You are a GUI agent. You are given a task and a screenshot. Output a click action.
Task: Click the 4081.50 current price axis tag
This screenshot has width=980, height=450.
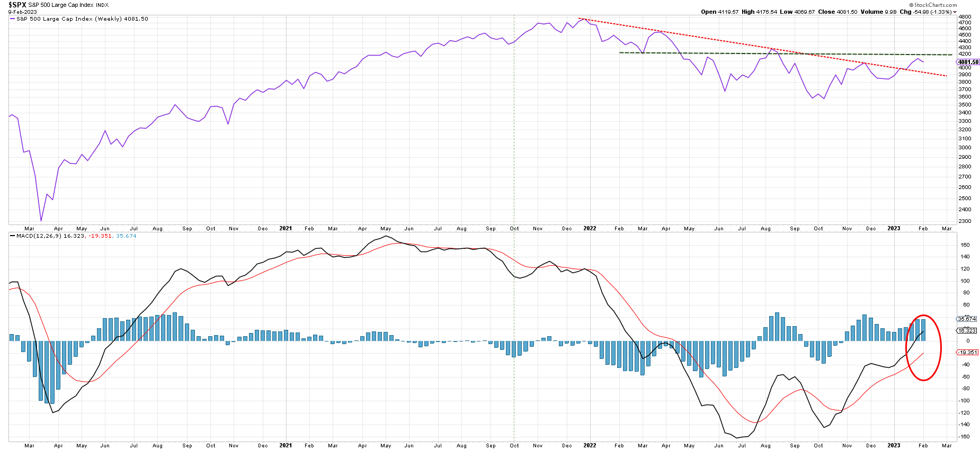click(x=968, y=62)
